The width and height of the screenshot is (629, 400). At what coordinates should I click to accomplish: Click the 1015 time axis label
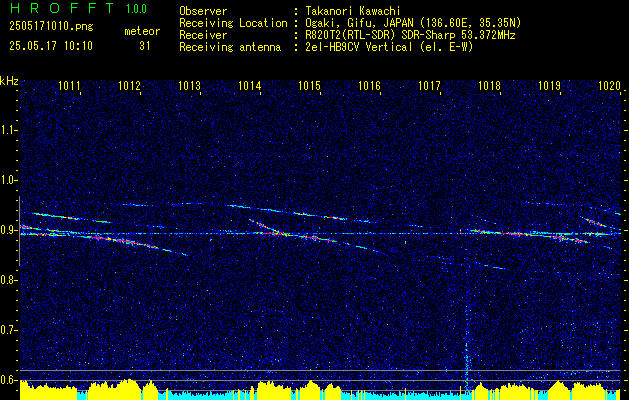click(x=309, y=85)
